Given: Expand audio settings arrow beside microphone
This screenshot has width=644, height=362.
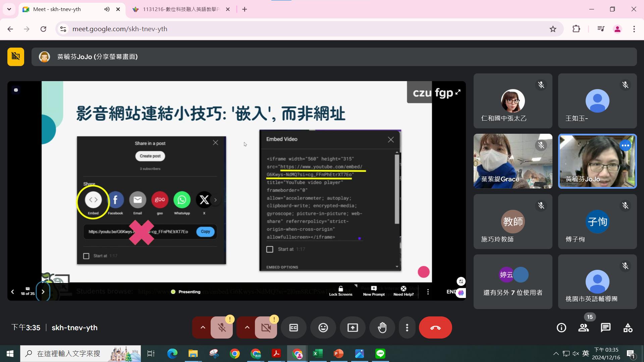Looking at the screenshot, I should (203, 327).
